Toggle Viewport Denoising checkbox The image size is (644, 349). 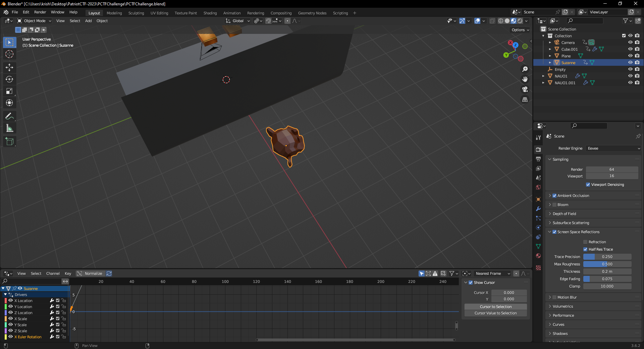point(588,185)
